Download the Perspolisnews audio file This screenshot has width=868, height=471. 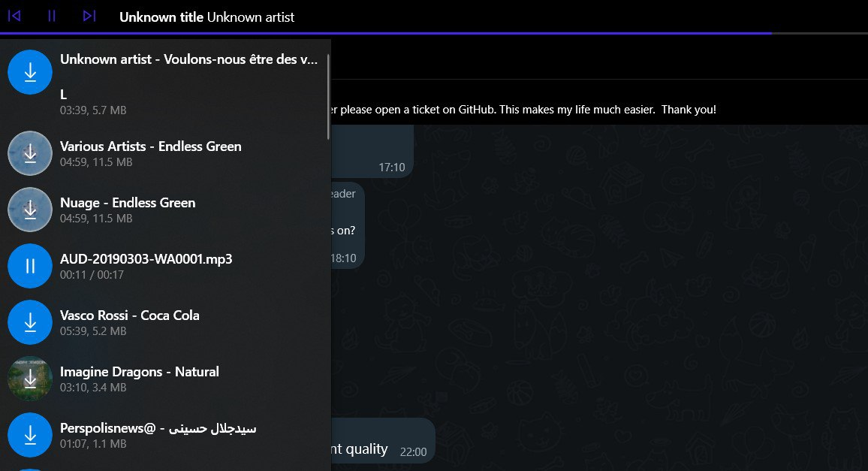[x=30, y=435]
